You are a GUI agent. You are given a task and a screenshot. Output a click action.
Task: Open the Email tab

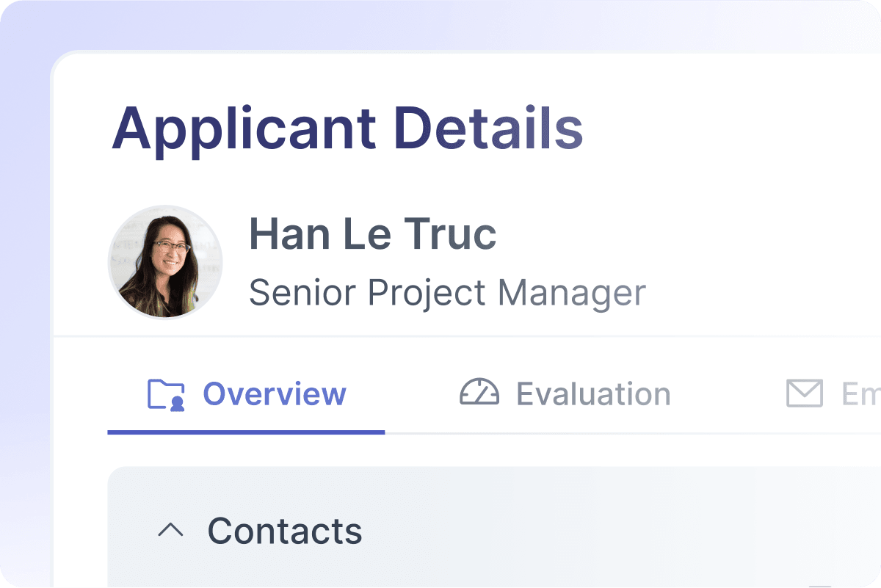(837, 394)
